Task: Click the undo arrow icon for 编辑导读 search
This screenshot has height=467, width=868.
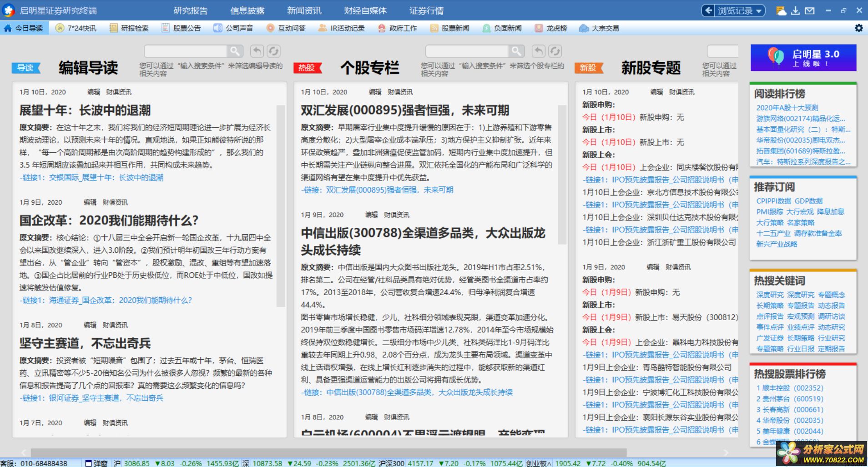Action: (257, 51)
